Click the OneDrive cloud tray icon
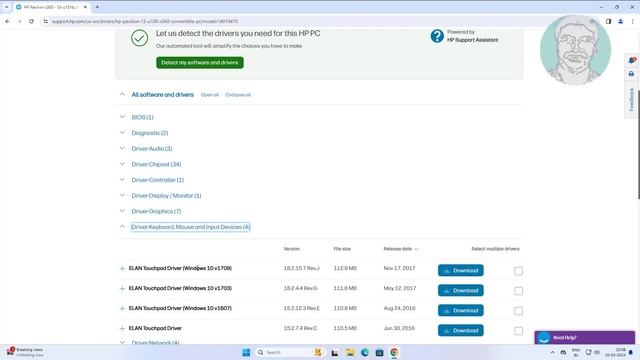640x360 pixels. pos(563,352)
